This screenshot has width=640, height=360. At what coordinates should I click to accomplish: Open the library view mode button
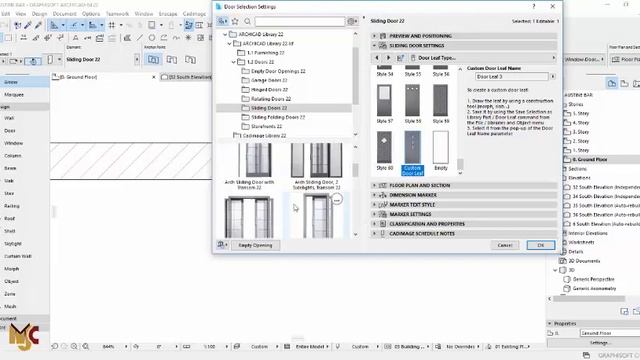point(222,21)
